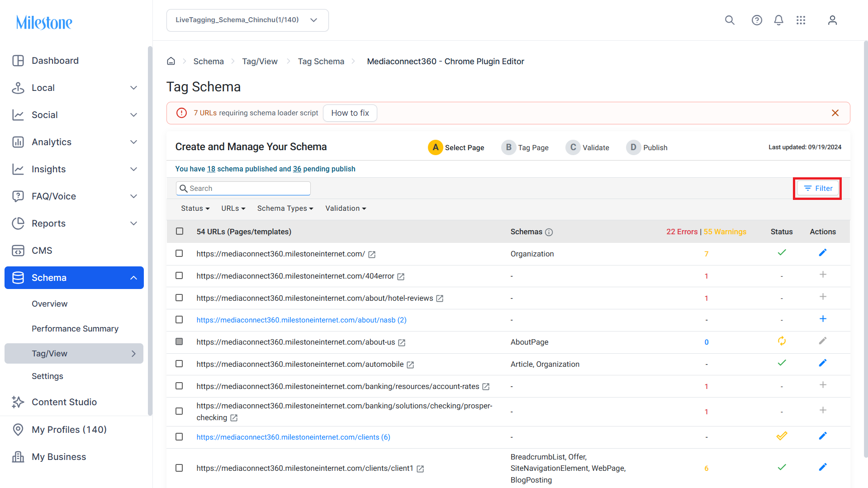
Task: Expand the Analytics sidebar section
Action: (x=75, y=142)
